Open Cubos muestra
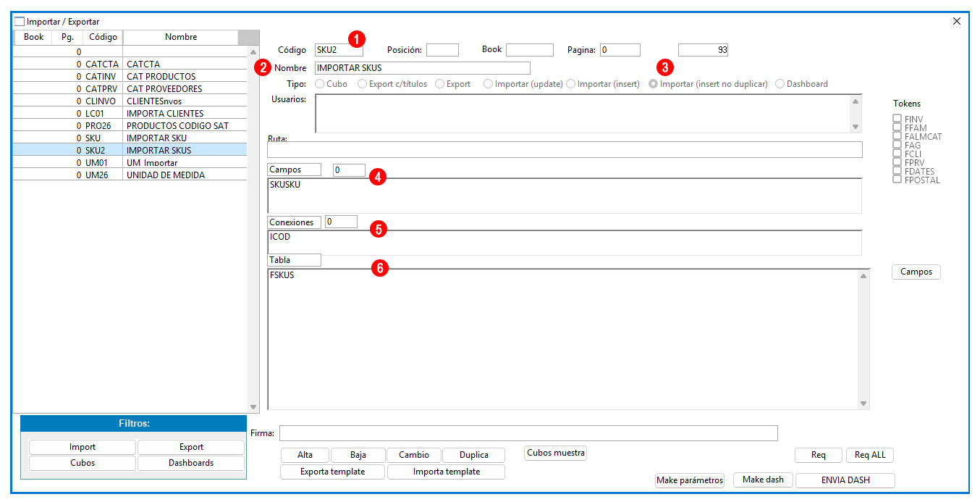 (555, 453)
